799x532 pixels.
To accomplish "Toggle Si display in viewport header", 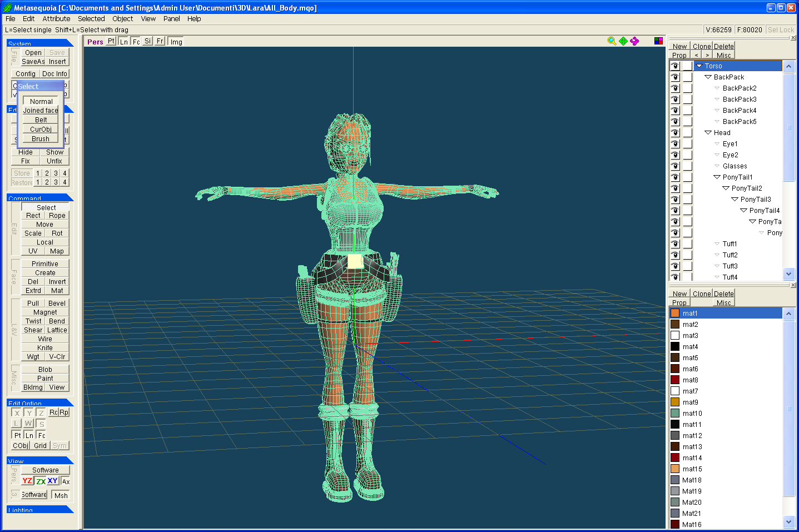I will tap(147, 41).
